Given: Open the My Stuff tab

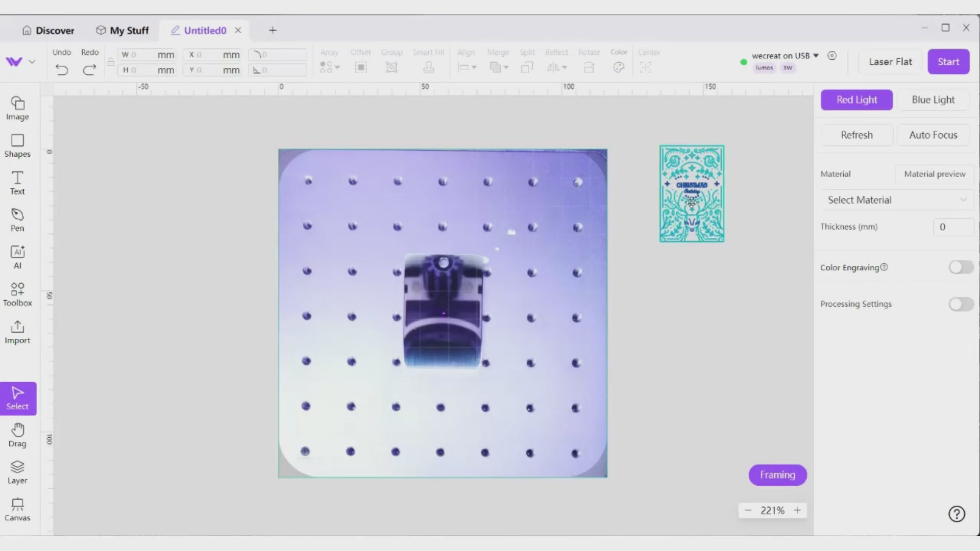Looking at the screenshot, I should (x=122, y=31).
